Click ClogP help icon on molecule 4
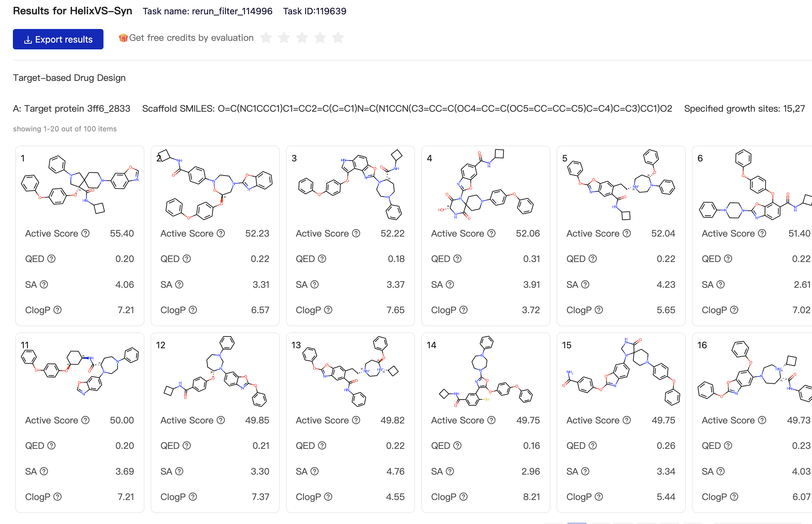Screen dimensions: 812x524 click(x=464, y=310)
